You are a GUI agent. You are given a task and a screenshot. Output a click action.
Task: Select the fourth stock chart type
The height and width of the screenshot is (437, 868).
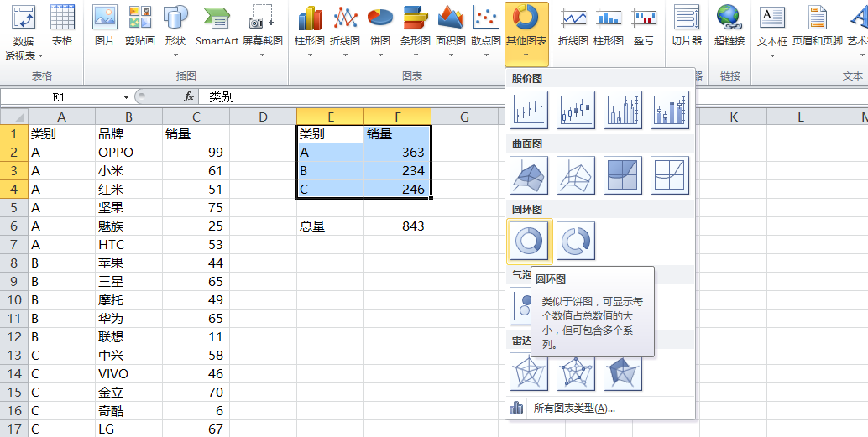(x=670, y=110)
